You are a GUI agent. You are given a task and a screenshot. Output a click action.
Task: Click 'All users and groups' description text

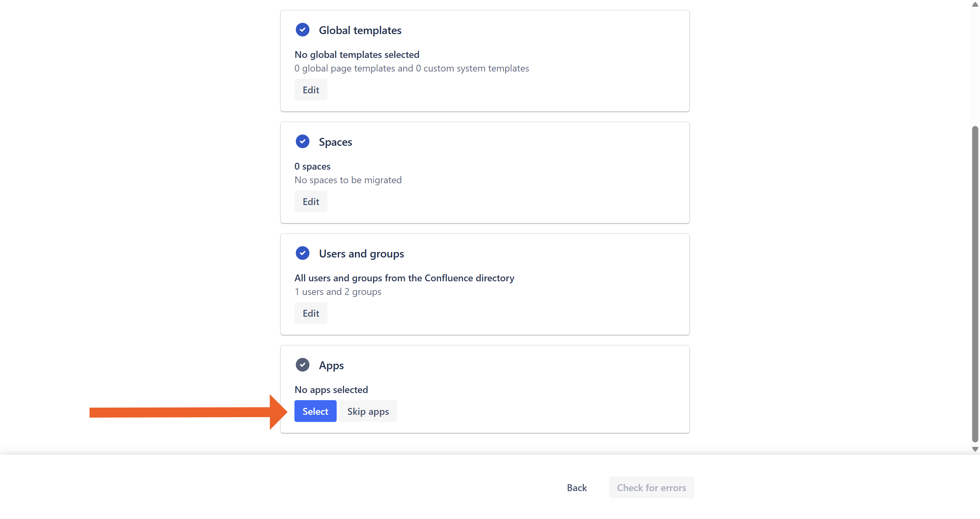click(404, 278)
